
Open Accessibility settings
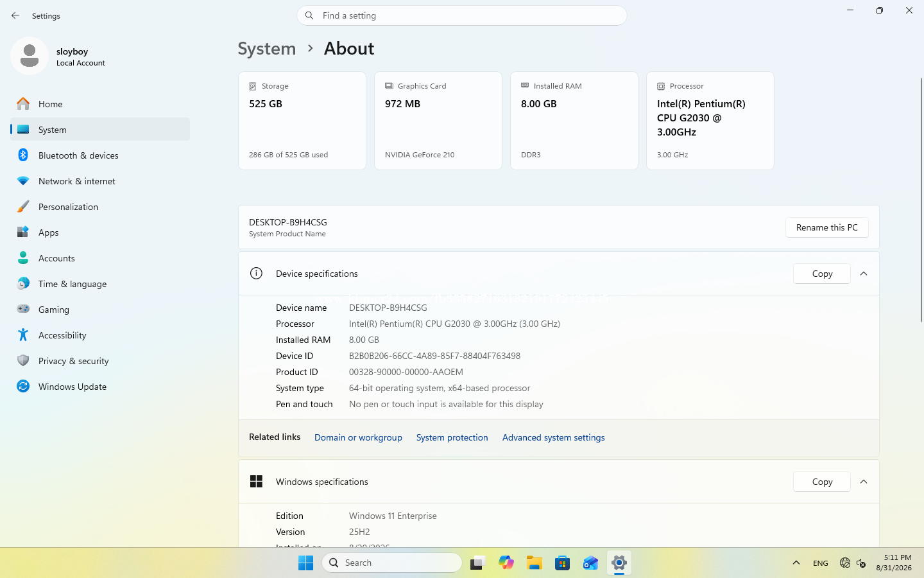tap(100, 335)
